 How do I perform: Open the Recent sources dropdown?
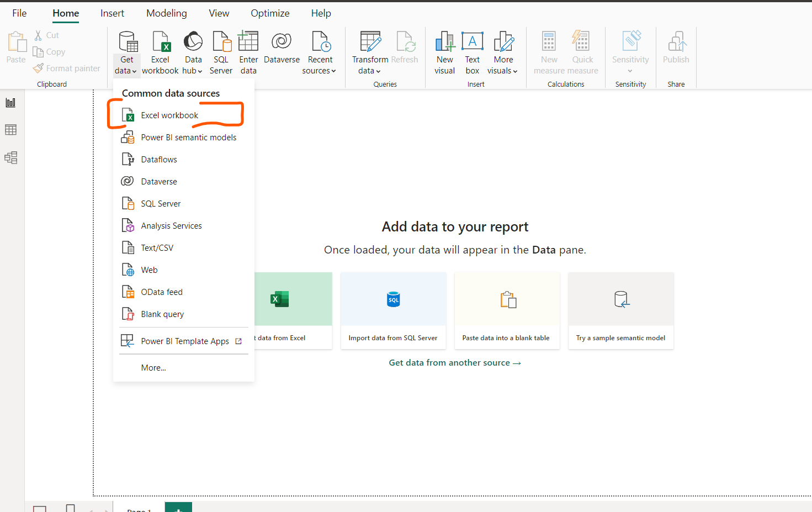[x=319, y=51]
